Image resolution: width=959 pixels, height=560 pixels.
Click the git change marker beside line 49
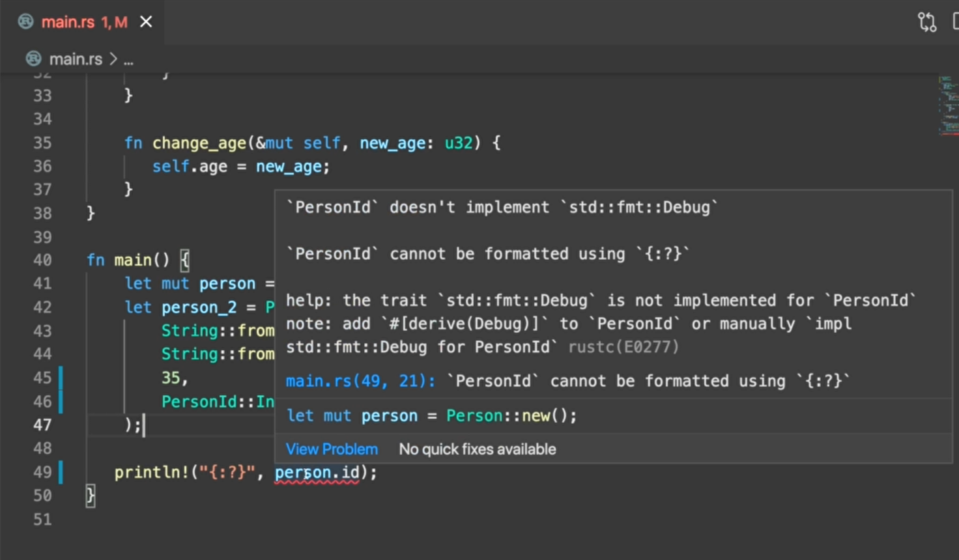[61, 472]
